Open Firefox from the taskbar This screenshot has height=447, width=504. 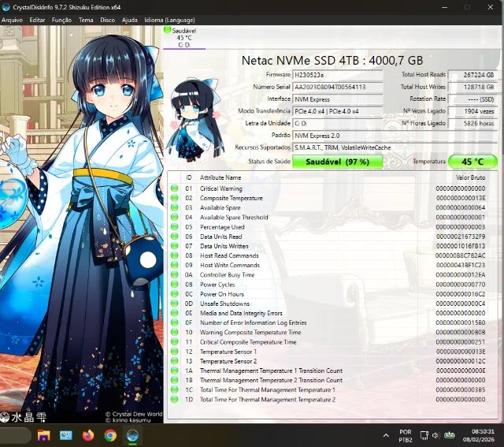point(88,435)
